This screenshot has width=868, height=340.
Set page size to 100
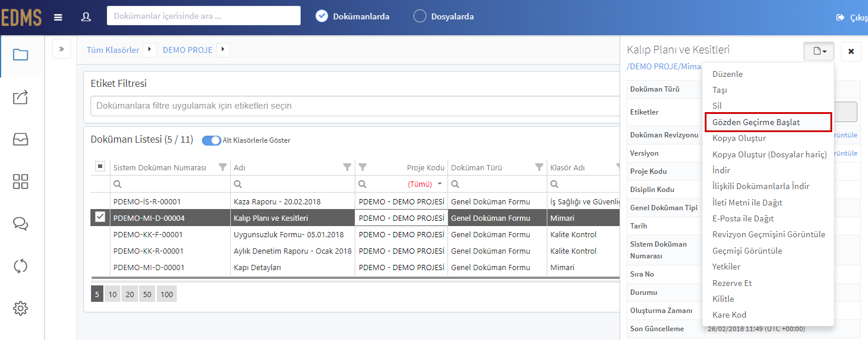tap(167, 294)
